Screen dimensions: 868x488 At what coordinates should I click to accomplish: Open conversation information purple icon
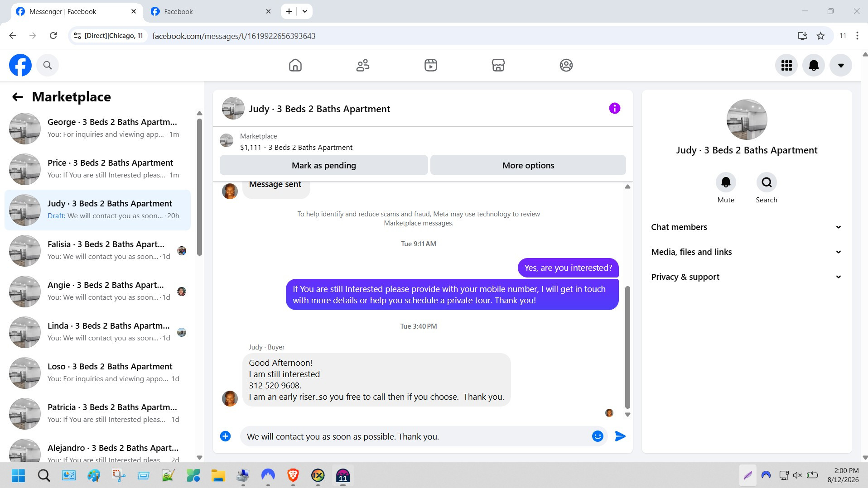point(614,108)
